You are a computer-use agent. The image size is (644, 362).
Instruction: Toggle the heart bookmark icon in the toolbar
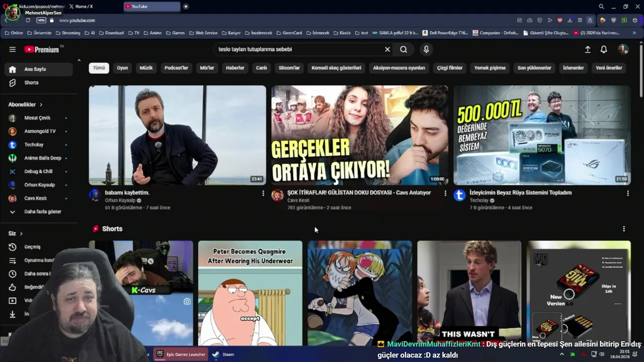(x=559, y=20)
